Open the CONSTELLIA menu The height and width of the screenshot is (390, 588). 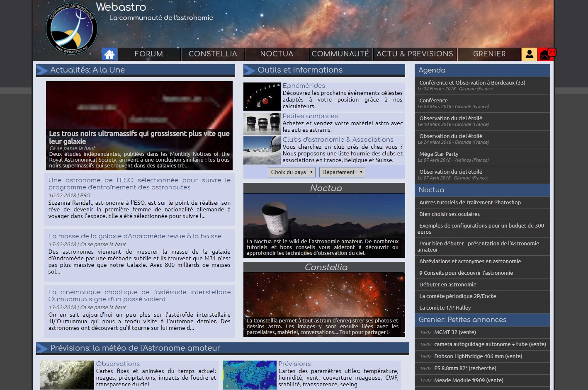tap(213, 54)
